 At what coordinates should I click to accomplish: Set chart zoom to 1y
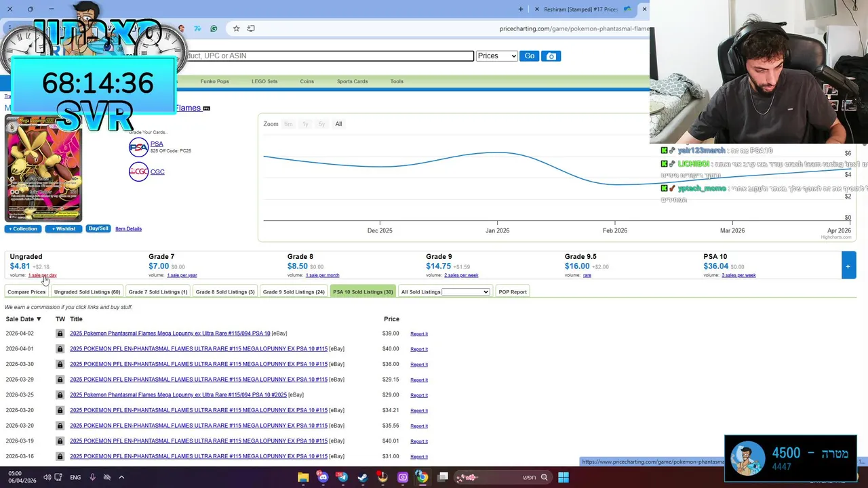[x=305, y=124]
